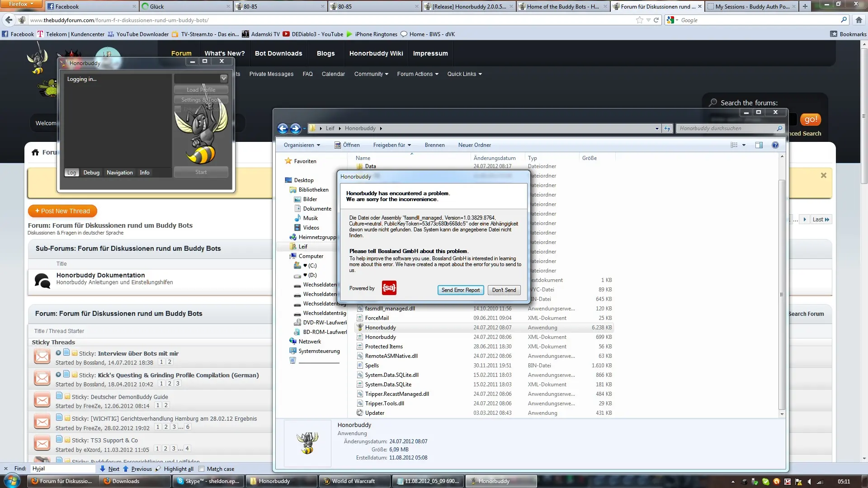This screenshot has width=868, height=488.
Task: Open the Organisieren dropdown in Explorer
Action: click(x=302, y=145)
